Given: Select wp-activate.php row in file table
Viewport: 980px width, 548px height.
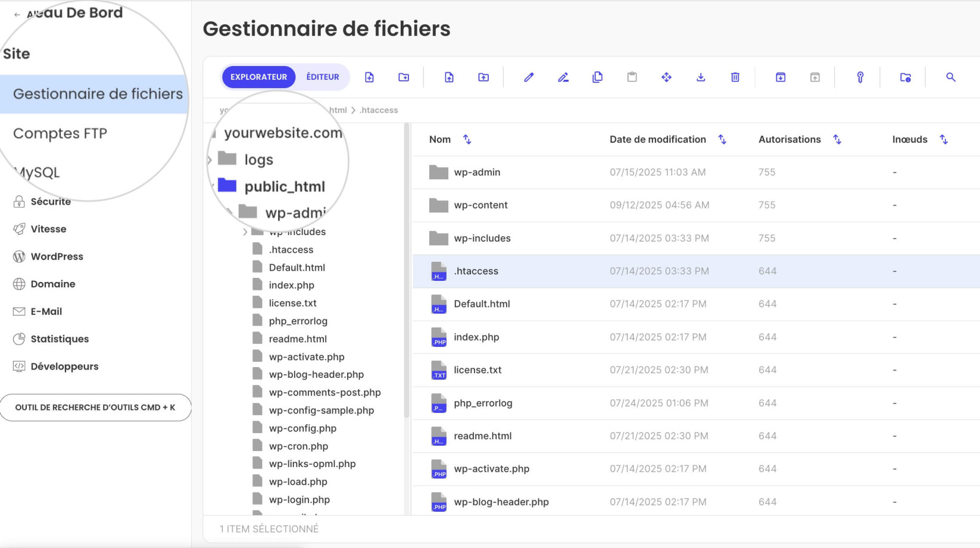Looking at the screenshot, I should pyautogui.click(x=696, y=469).
